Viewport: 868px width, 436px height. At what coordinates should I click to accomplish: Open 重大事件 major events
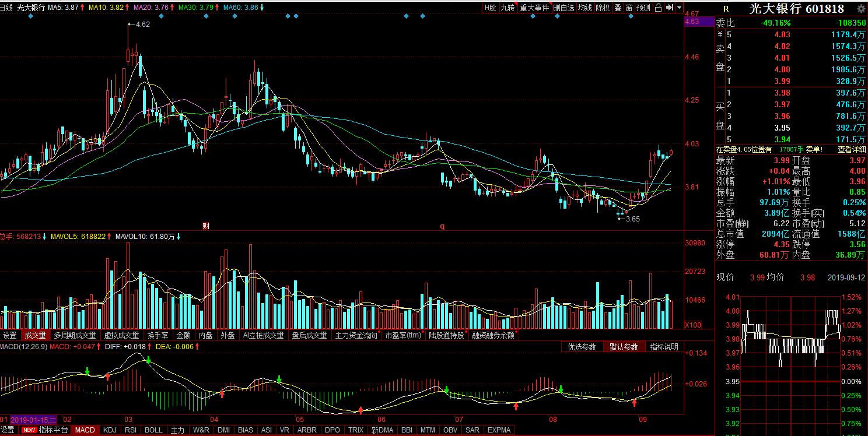[534, 8]
